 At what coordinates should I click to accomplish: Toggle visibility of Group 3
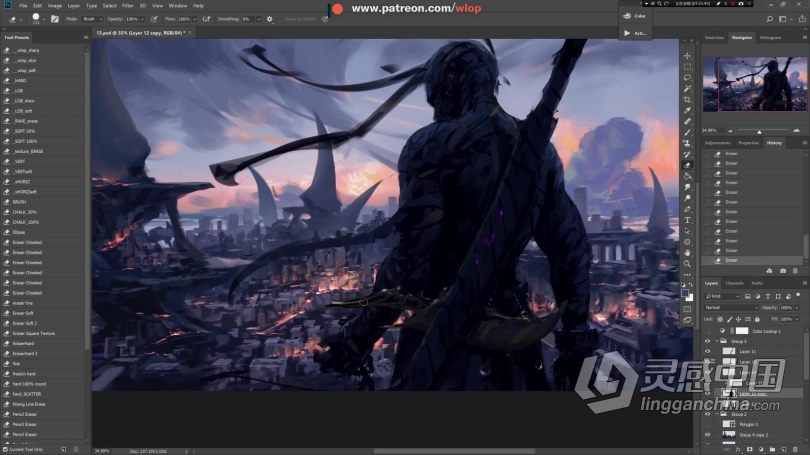[x=708, y=341]
